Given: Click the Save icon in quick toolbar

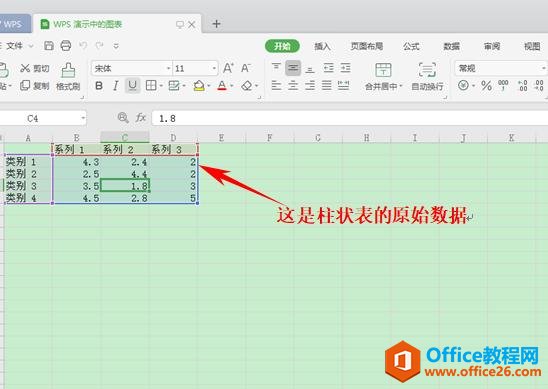Looking at the screenshot, I should [x=49, y=46].
